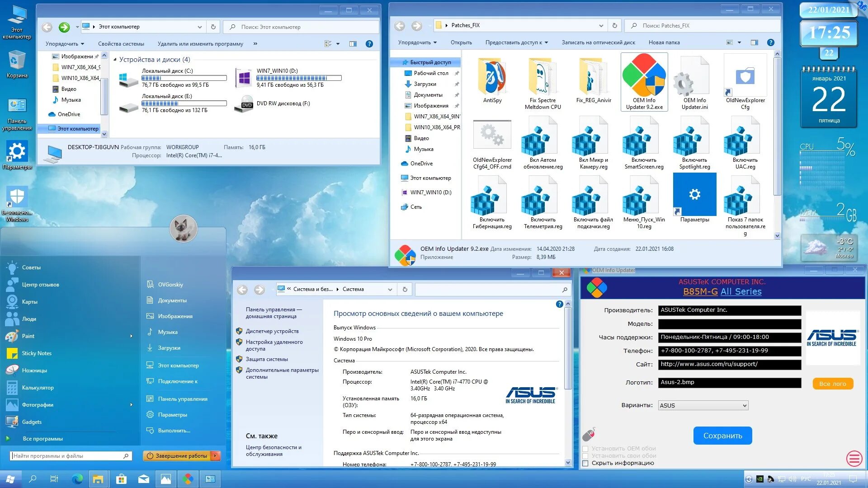Open the Варианты ASUS dropdown
The width and height of the screenshot is (868, 488).
pyautogui.click(x=703, y=405)
